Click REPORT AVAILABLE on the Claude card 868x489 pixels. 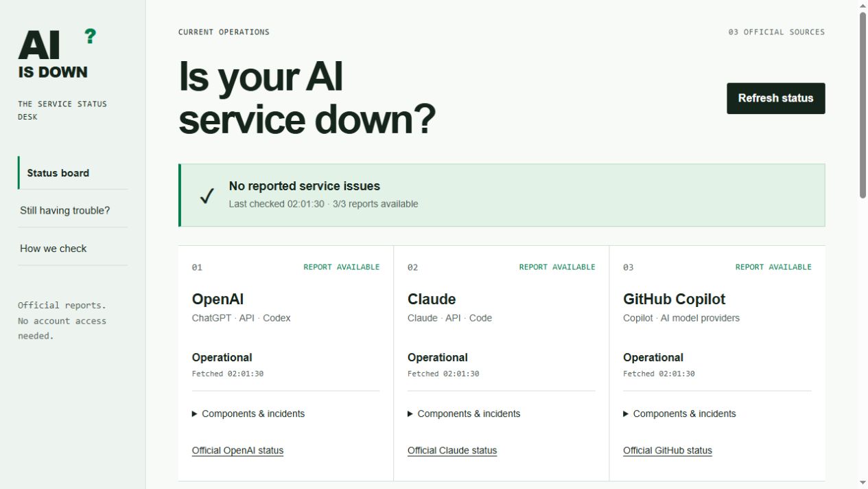click(557, 267)
